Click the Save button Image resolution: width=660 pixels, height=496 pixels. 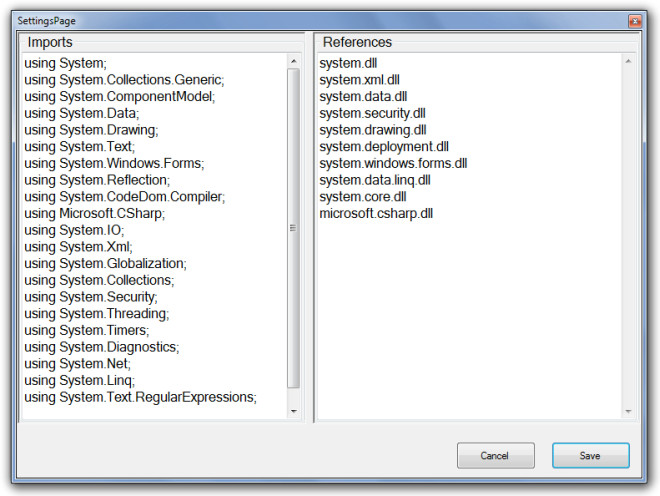[x=591, y=455]
